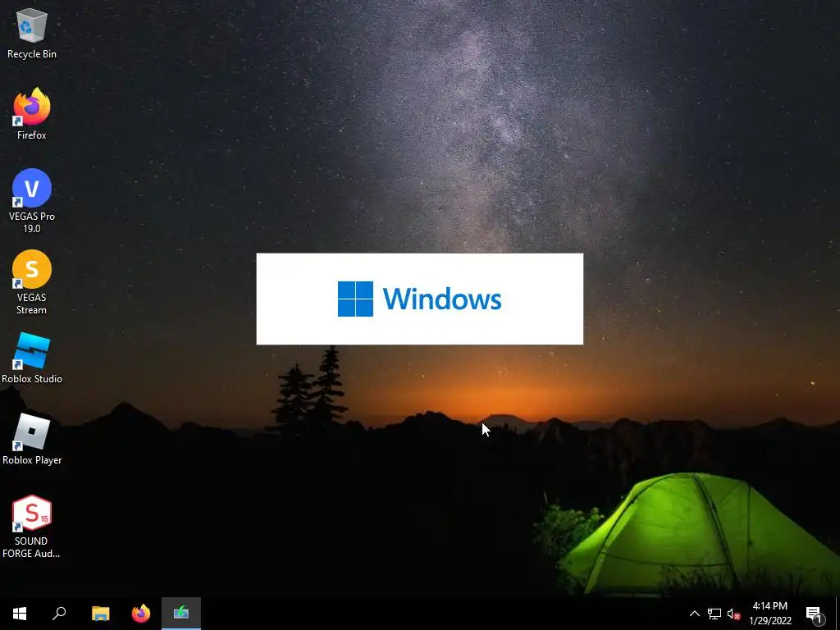Click the muted volume tray icon
This screenshot has height=630, width=840.
(x=733, y=614)
